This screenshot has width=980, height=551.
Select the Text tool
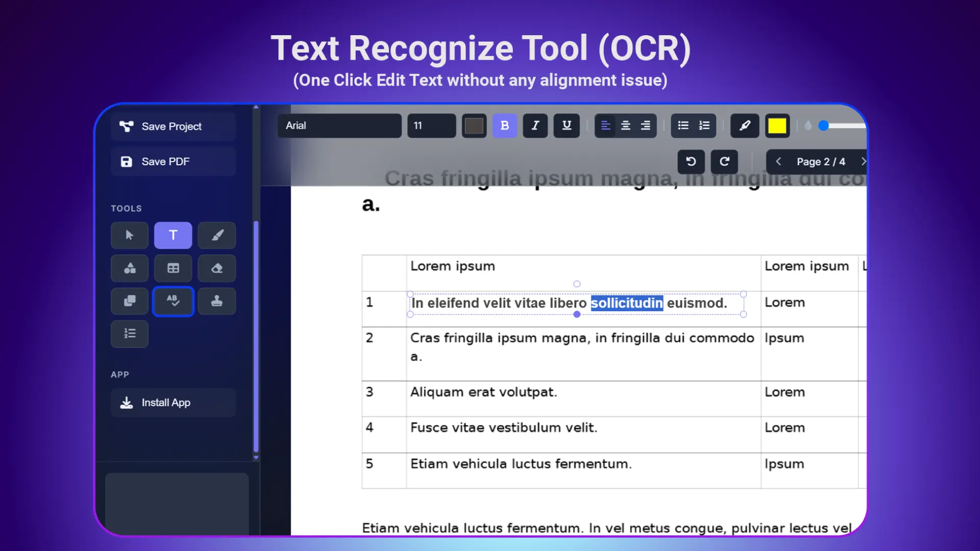coord(173,235)
